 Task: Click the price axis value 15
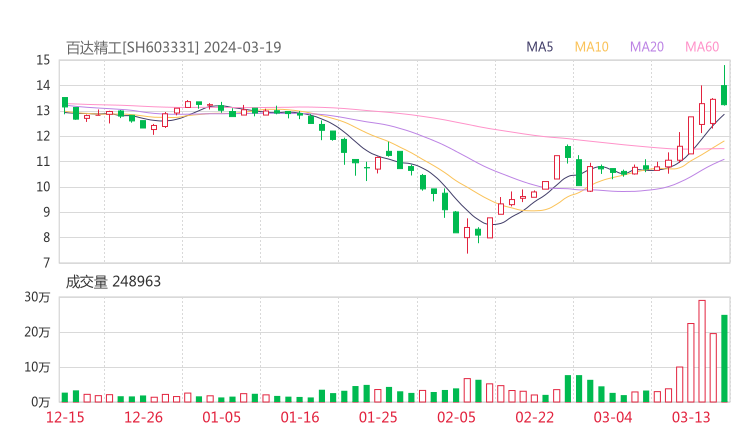43,60
